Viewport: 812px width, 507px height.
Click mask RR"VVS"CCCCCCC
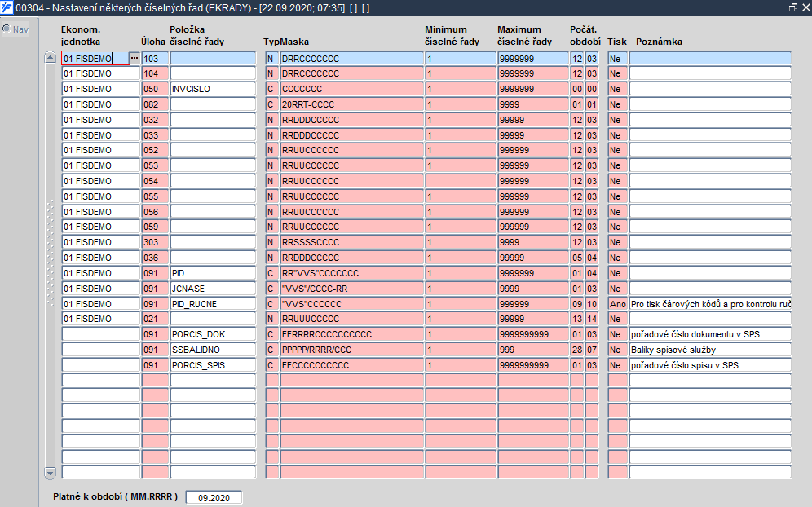(351, 273)
